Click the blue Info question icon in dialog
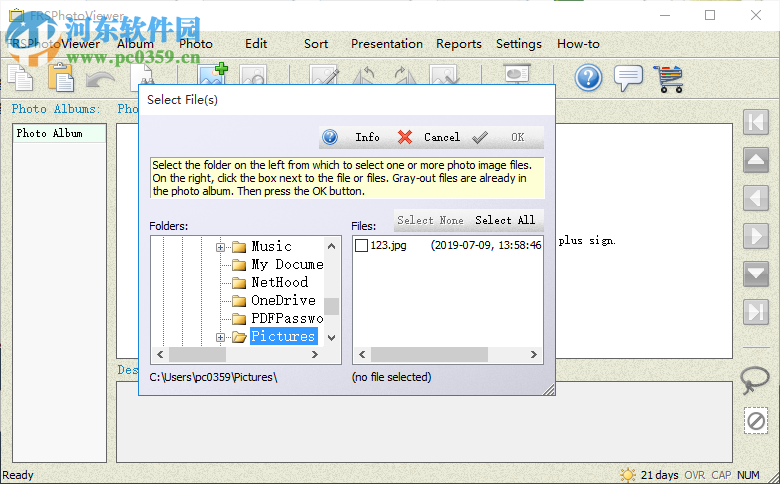Screen dimensions: 780x484 330,137
